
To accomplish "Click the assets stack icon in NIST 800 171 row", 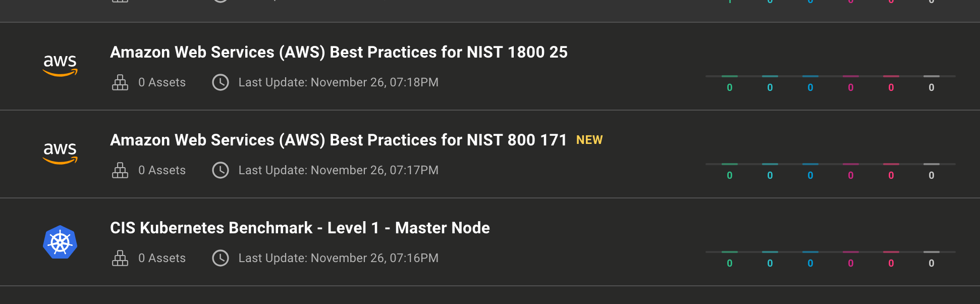I will coord(120,170).
